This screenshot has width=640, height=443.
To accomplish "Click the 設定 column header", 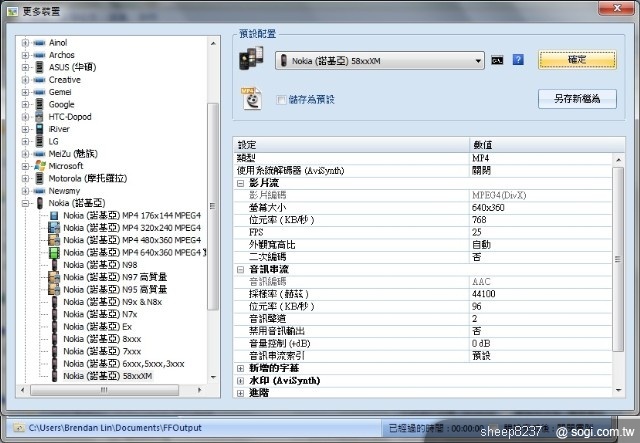I will click(351, 145).
